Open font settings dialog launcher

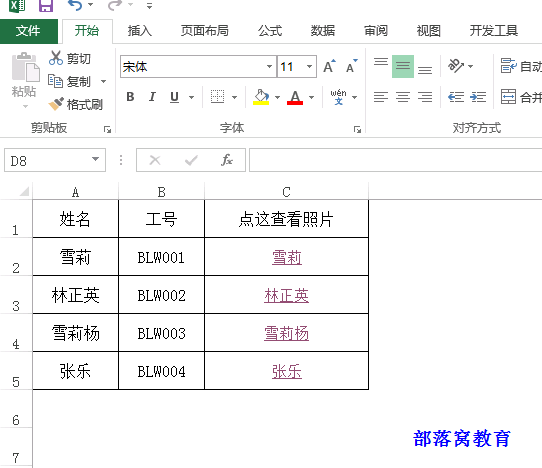pyautogui.click(x=357, y=129)
